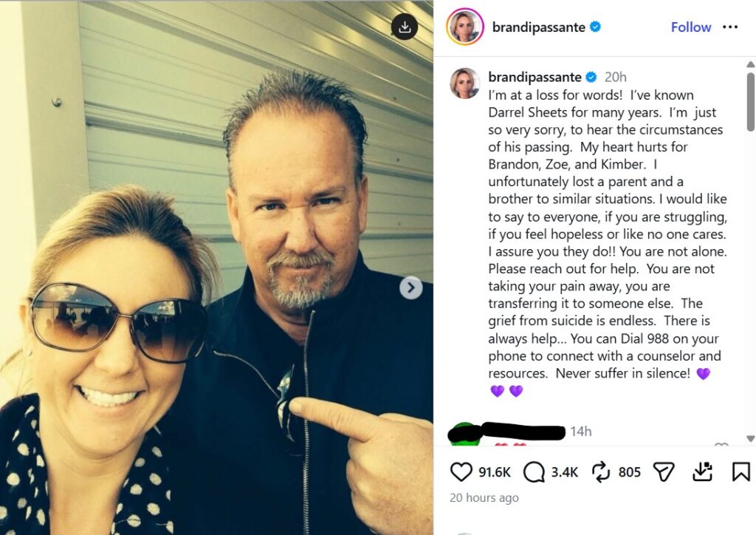Click the scrollbar down arrow in comments

click(750, 438)
